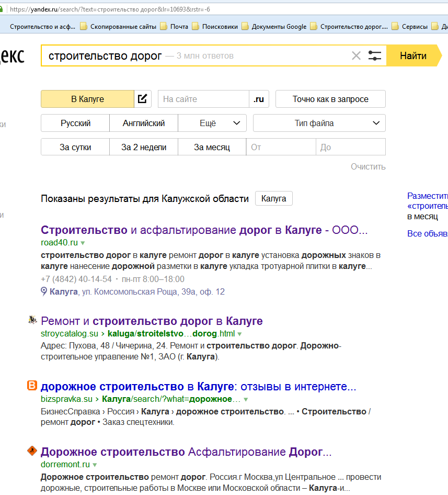The image size is (448, 495).
Task: Click the Очистить filters link
Action: tap(368, 167)
